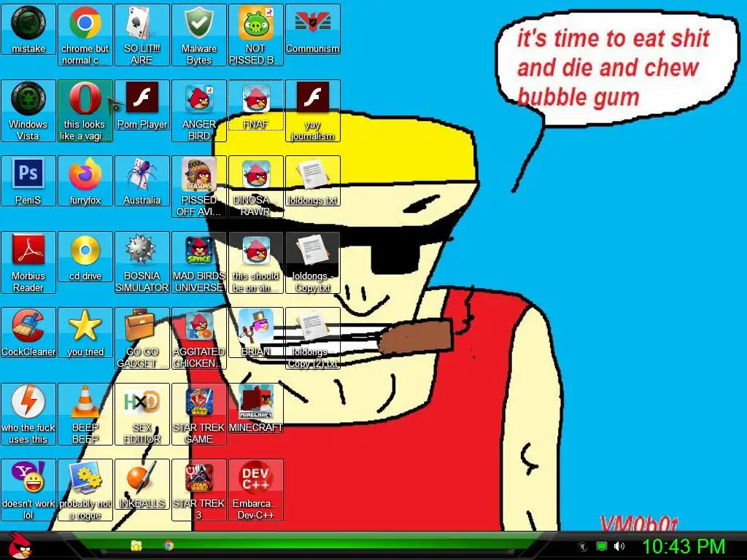Launch the 'CockCleaner' CCleaner icon
The height and width of the screenshot is (560, 747).
coord(28,332)
